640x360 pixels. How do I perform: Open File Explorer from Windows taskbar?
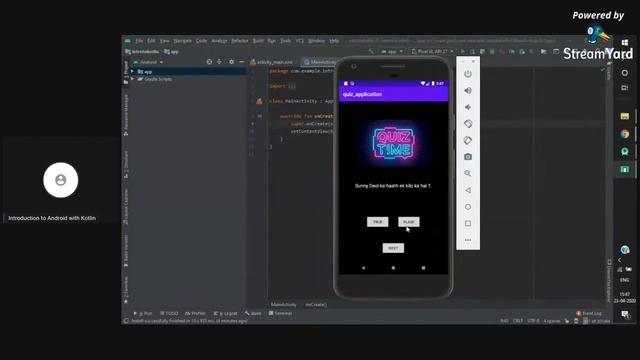click(624, 116)
